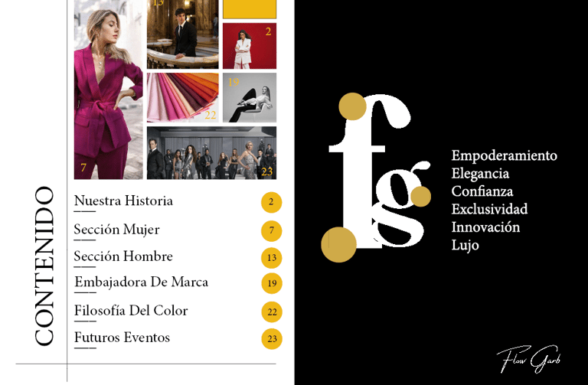588x385 pixels.
Task: Select the red background photo numbered 2
Action: 250,46
